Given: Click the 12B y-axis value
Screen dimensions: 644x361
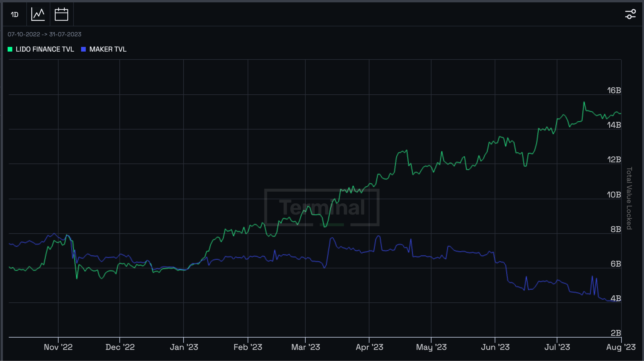Looking at the screenshot, I should 614,160.
